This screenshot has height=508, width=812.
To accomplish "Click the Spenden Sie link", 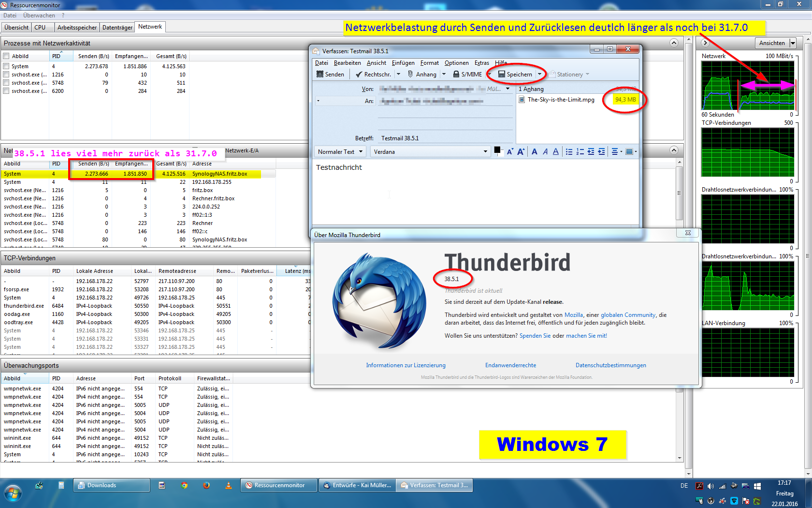I will (535, 336).
